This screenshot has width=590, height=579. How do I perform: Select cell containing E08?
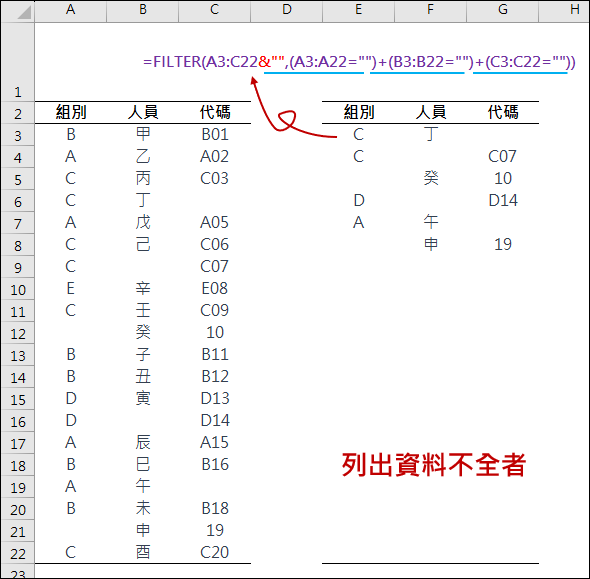point(214,288)
